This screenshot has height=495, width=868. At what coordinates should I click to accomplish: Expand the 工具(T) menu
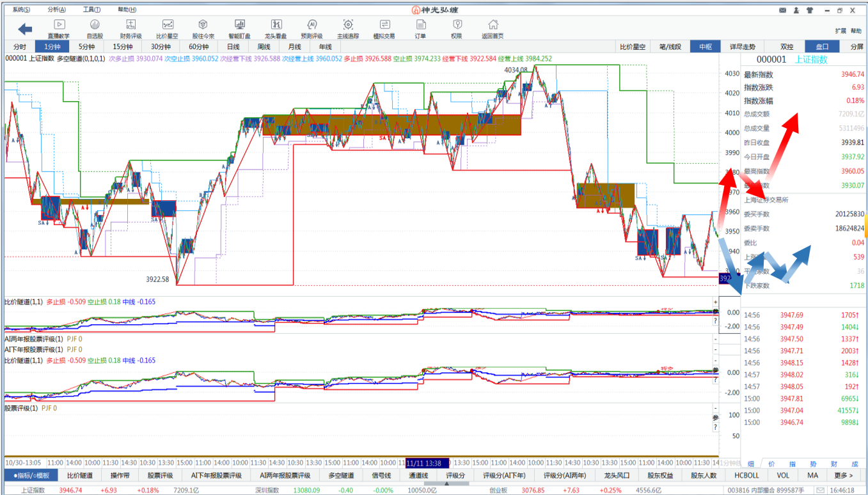91,10
